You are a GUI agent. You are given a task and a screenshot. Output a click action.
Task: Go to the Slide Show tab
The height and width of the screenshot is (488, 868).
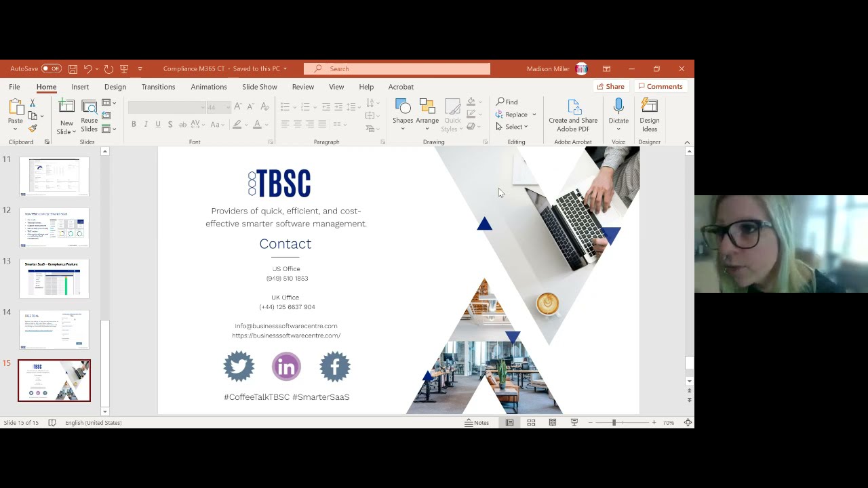tap(260, 87)
